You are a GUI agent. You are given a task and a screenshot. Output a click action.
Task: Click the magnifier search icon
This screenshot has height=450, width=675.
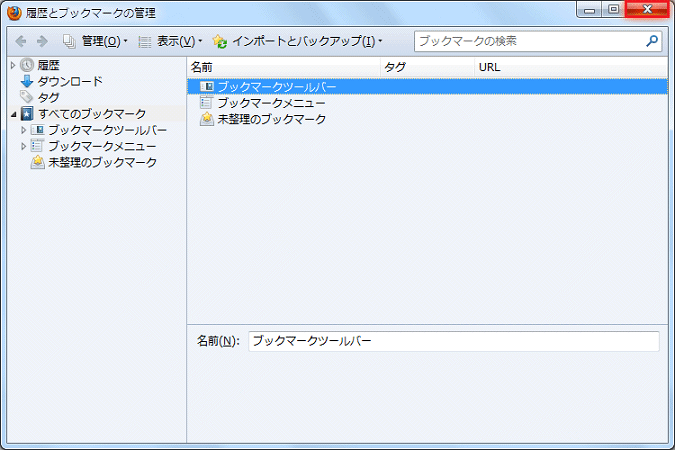tap(652, 41)
